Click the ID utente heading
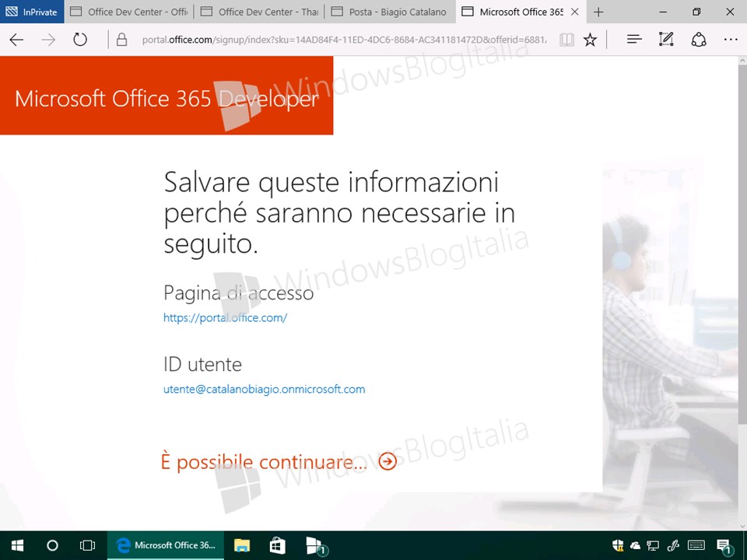Image resolution: width=747 pixels, height=560 pixels. [x=202, y=364]
